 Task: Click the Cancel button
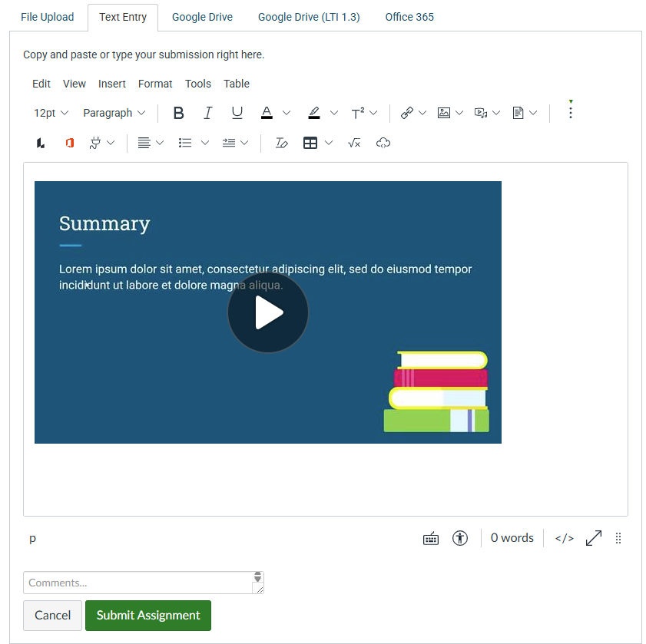tap(53, 615)
